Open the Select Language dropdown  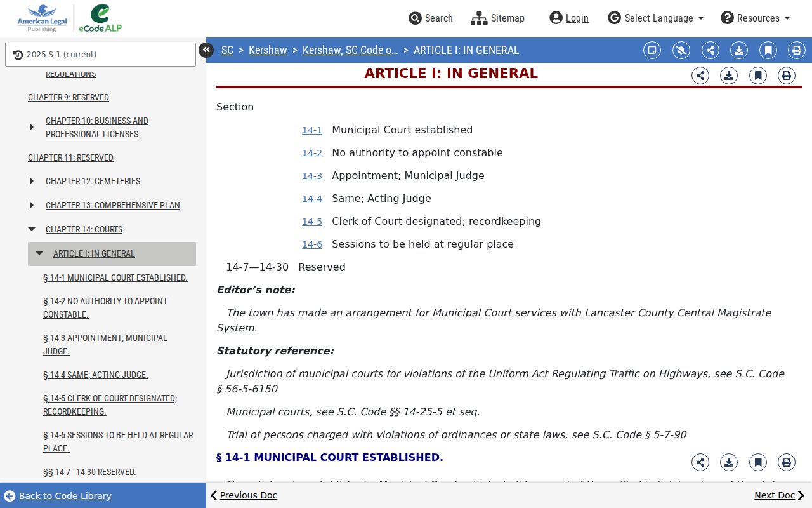(656, 18)
